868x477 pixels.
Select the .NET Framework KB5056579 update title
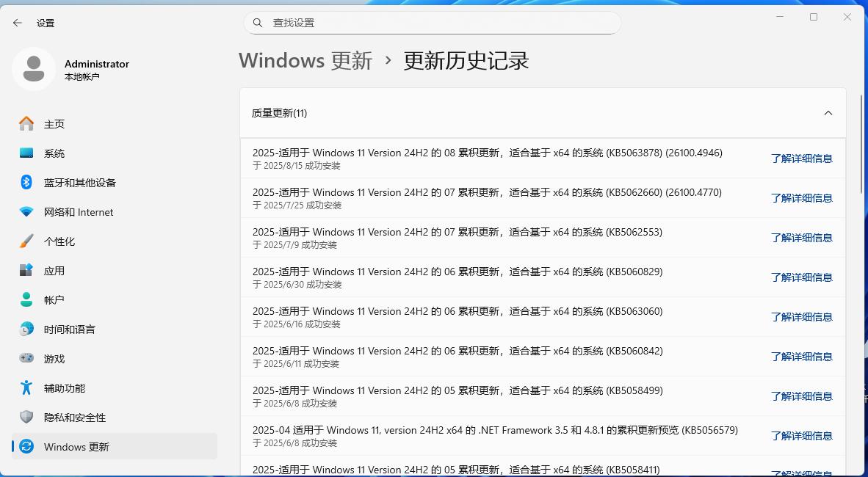(496, 430)
